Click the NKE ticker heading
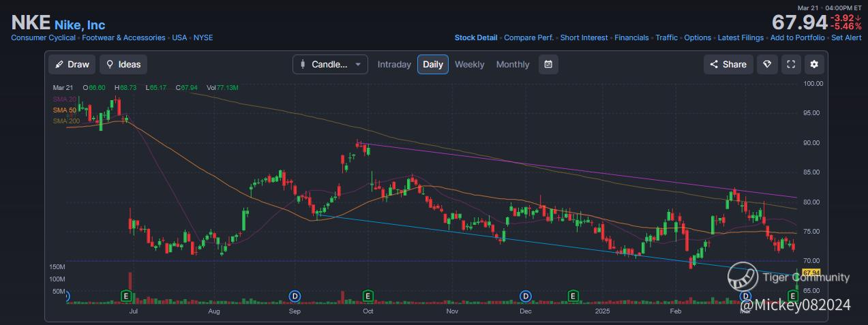Viewport: 868px width, 325px height. tap(31, 23)
